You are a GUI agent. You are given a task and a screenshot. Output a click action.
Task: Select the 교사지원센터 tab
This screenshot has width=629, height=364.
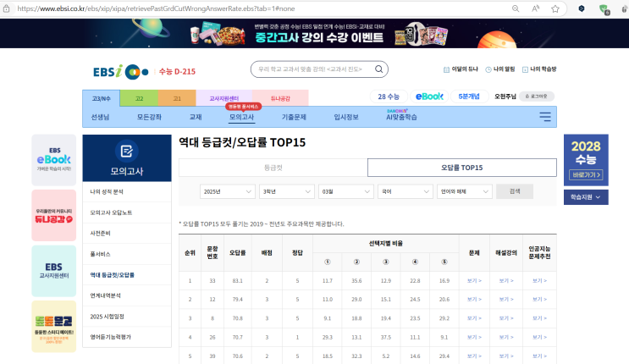pos(223,98)
